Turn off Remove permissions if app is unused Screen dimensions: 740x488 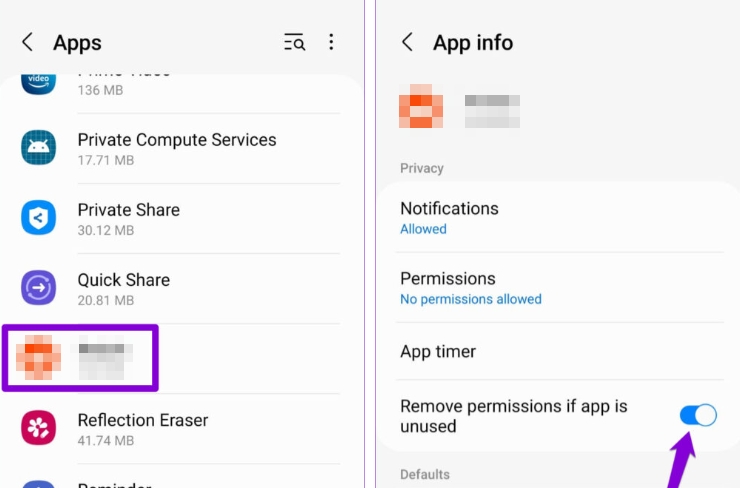pos(698,415)
